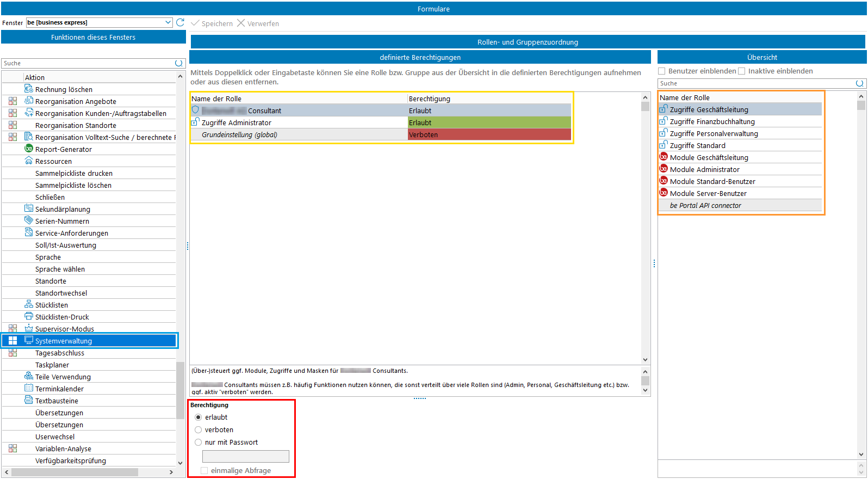Check the 'Inaktive einblenden' box
The width and height of the screenshot is (868, 479).
742,71
